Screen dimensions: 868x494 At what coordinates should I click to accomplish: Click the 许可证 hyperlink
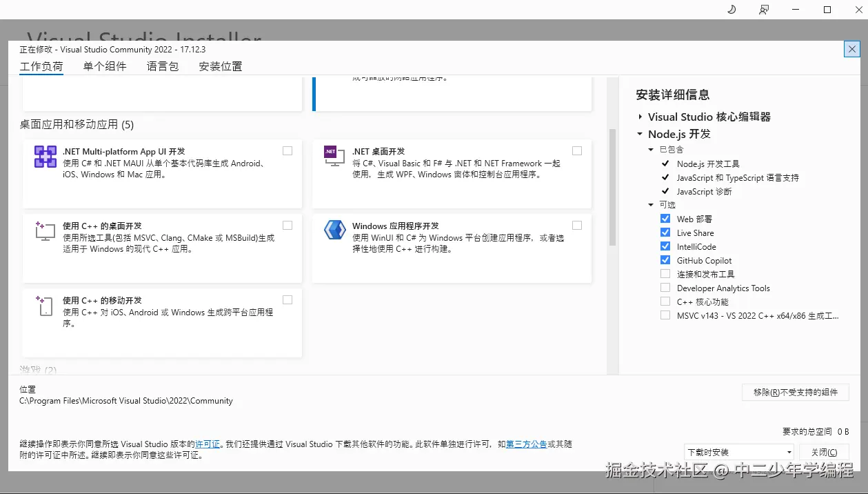(207, 444)
